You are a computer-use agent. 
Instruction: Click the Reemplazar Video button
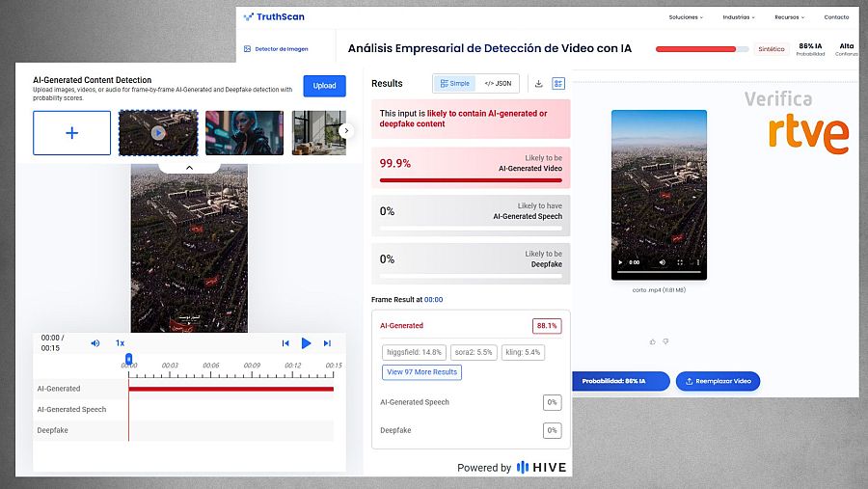click(x=718, y=381)
